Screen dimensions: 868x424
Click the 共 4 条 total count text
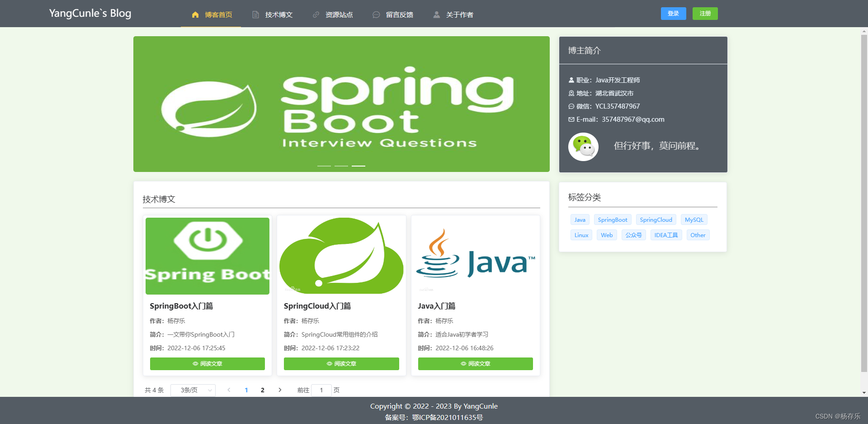coord(154,390)
